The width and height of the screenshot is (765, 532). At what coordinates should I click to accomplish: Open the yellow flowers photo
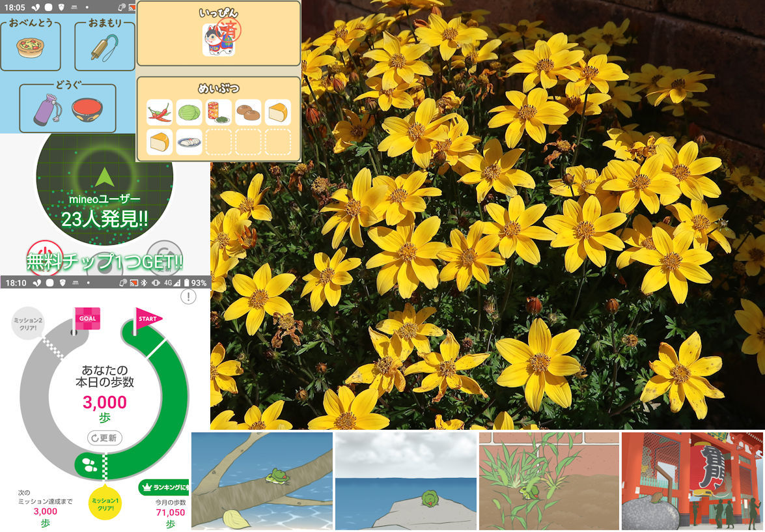pyautogui.click(x=488, y=215)
